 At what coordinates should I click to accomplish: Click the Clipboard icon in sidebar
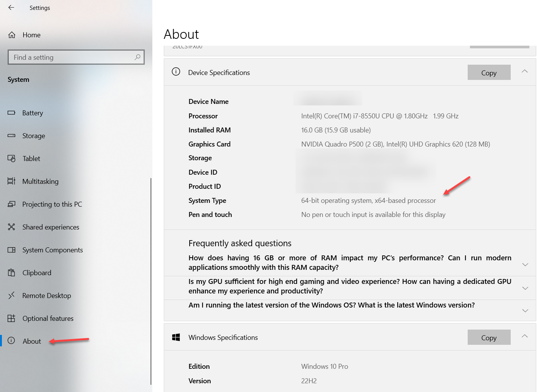[x=11, y=273]
